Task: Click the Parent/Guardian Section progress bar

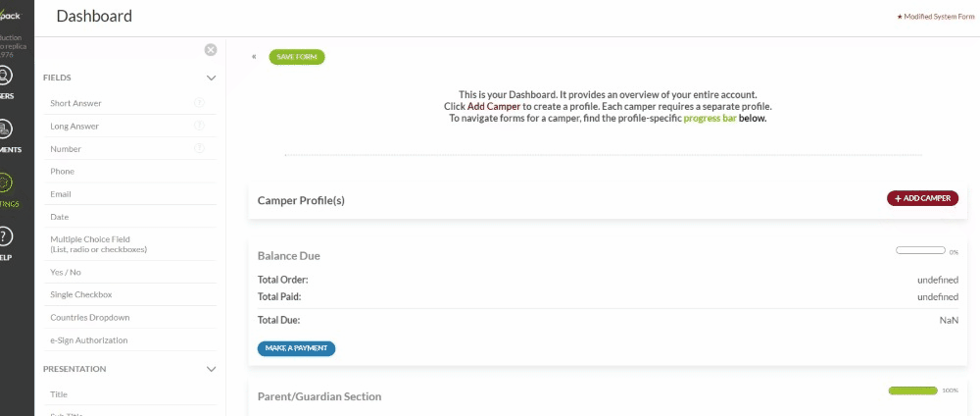Action: (x=913, y=390)
